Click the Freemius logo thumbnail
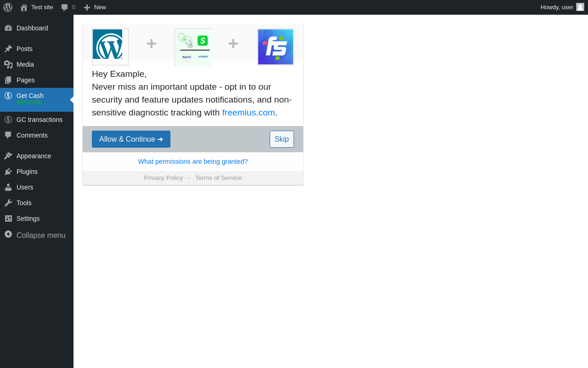The image size is (588, 368). click(276, 47)
